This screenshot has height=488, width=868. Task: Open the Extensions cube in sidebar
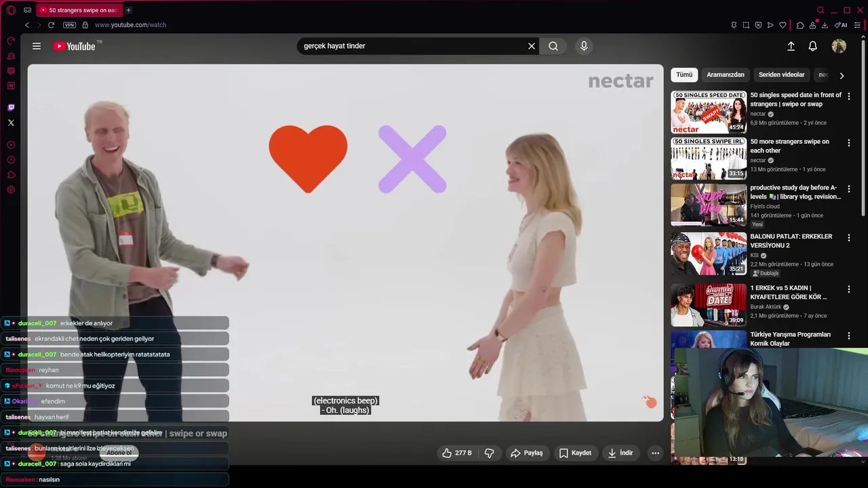click(11, 175)
